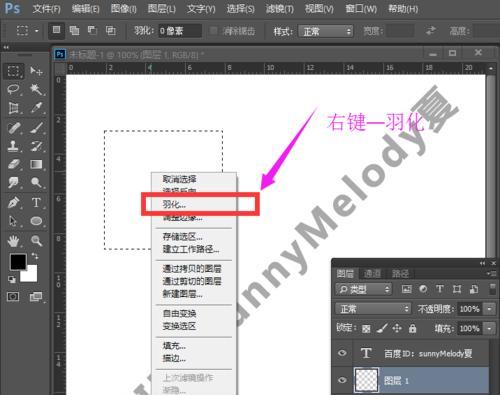Collapse the Layers panel double arrows
Image resolution: width=500 pixels, height=395 pixels.
[x=482, y=263]
